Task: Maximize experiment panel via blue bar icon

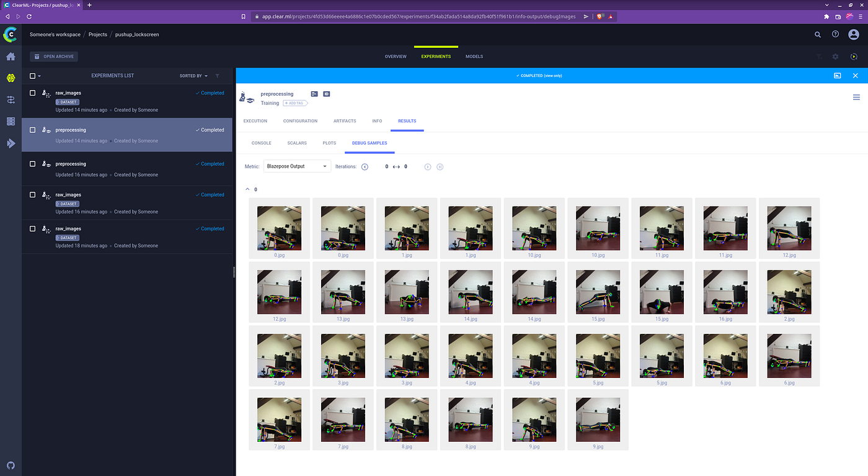Action: 838,76
